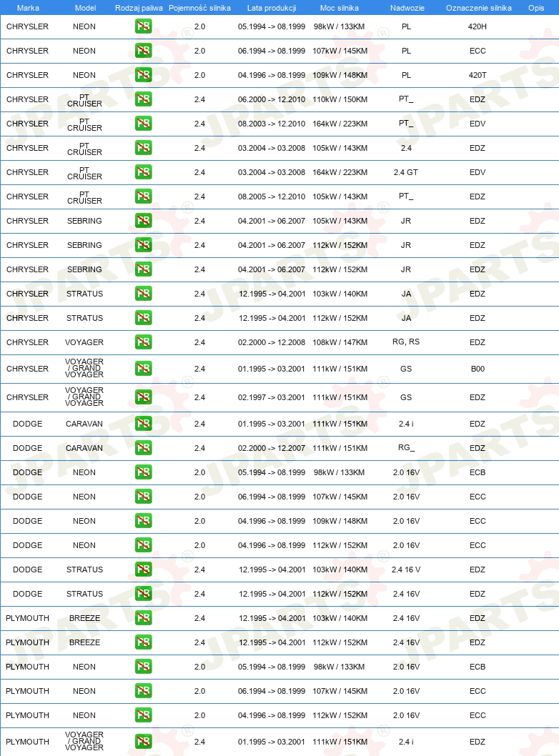
Task: Select the Nadwozie column header
Action: pos(407,8)
